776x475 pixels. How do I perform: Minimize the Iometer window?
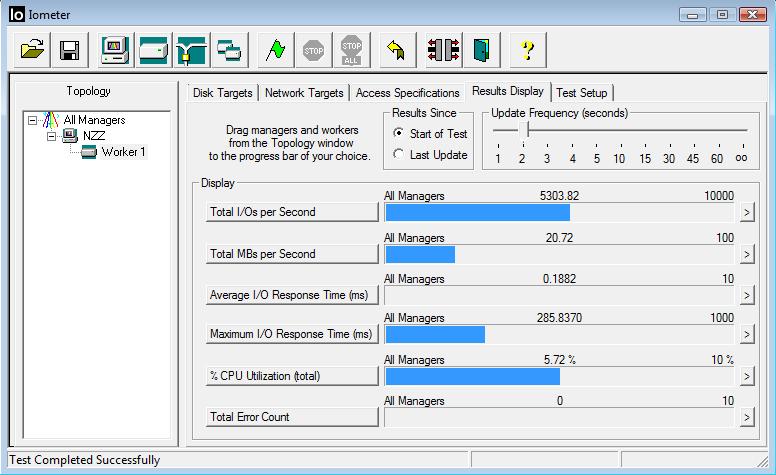click(693, 15)
